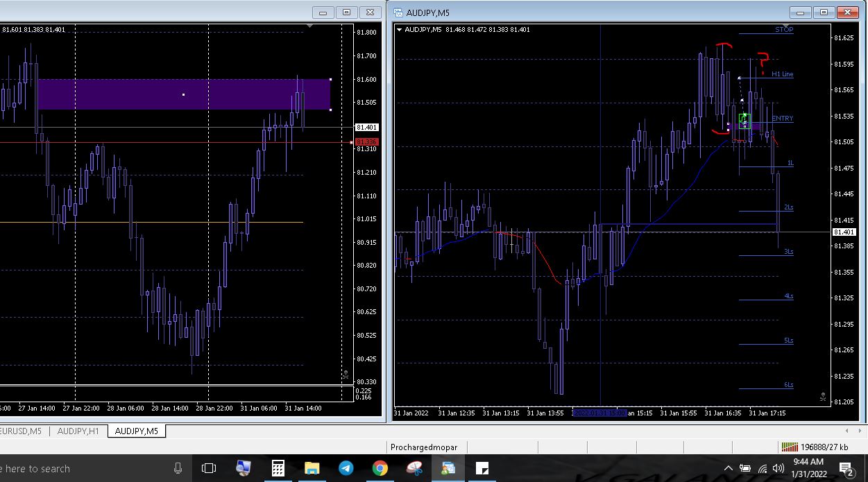Select the STOP line label
Image resolution: width=868 pixels, height=482 pixels.
click(x=784, y=30)
